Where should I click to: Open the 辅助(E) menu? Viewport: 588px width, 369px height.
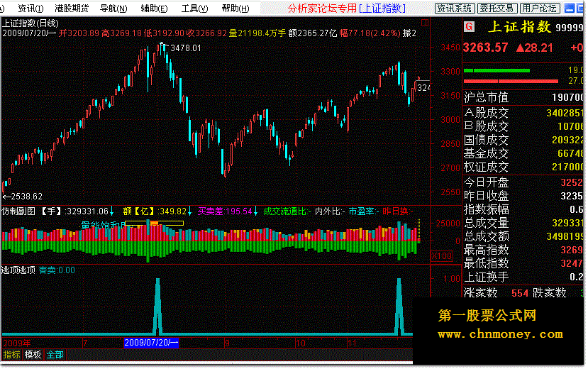(154, 9)
